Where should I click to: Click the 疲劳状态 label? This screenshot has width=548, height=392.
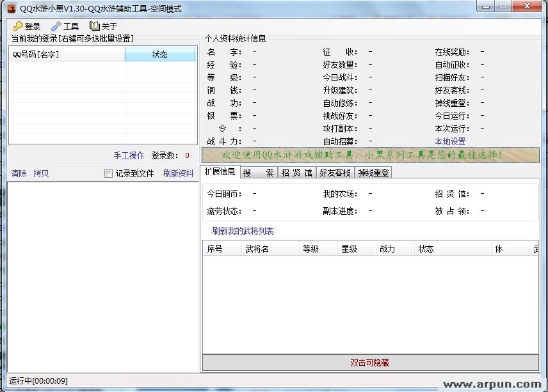(x=224, y=211)
